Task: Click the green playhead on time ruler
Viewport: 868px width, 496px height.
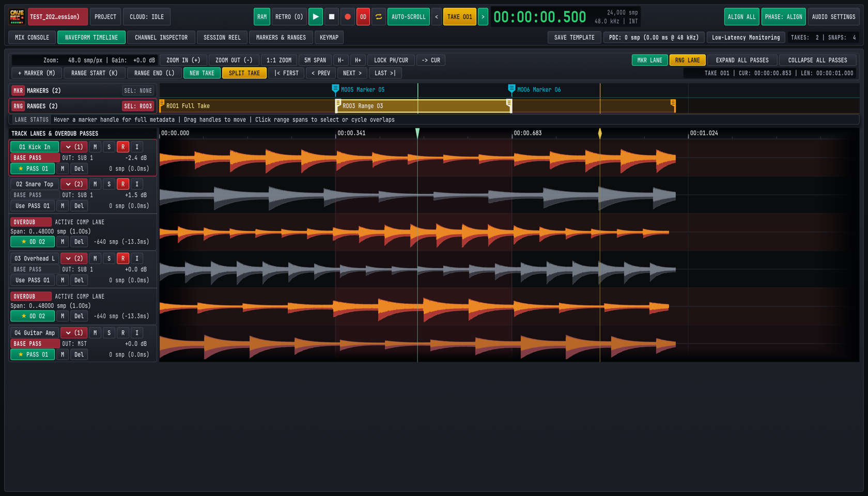Action: 417,133
